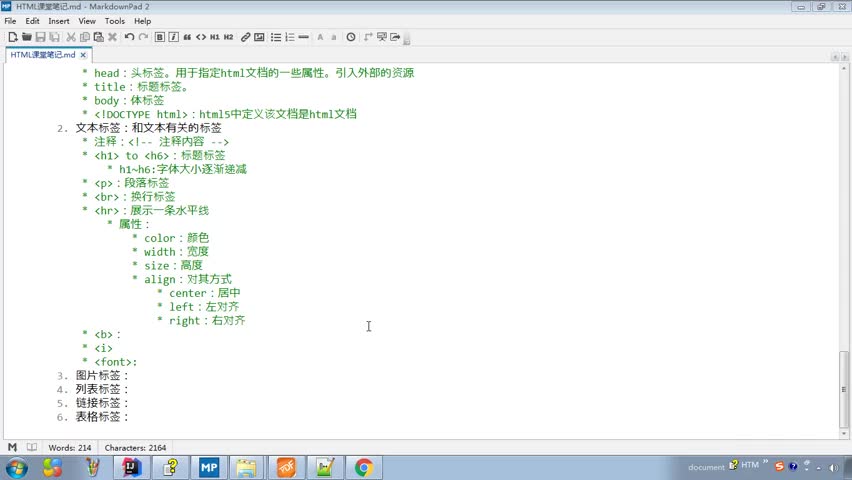Delete selection with the X icon
This screenshot has width=852, height=480.
click(x=112, y=37)
